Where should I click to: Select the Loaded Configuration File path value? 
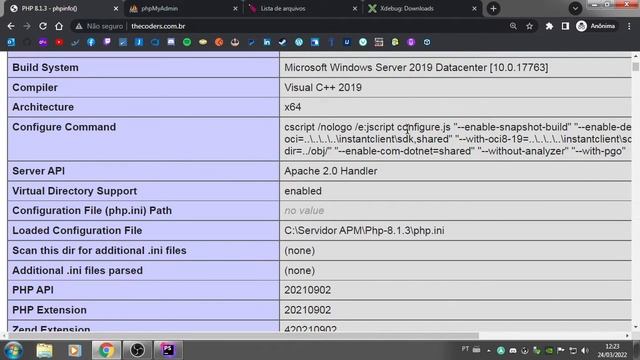tap(364, 231)
